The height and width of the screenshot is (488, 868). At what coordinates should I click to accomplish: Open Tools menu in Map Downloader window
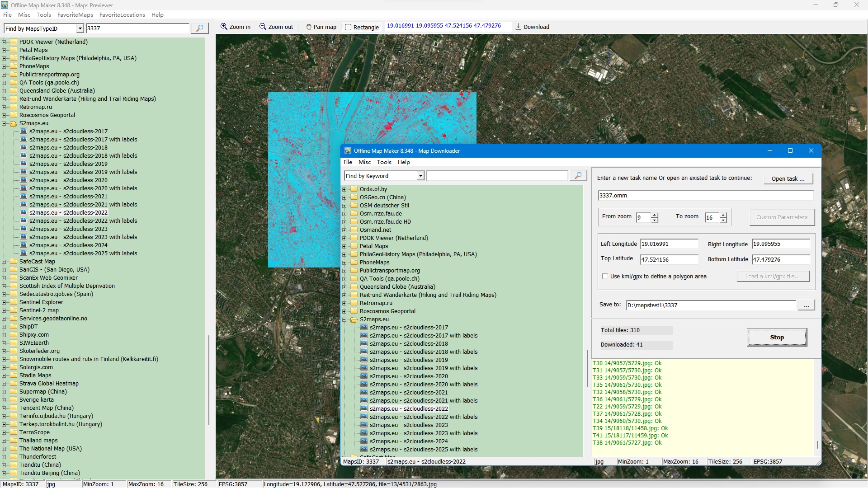(384, 162)
